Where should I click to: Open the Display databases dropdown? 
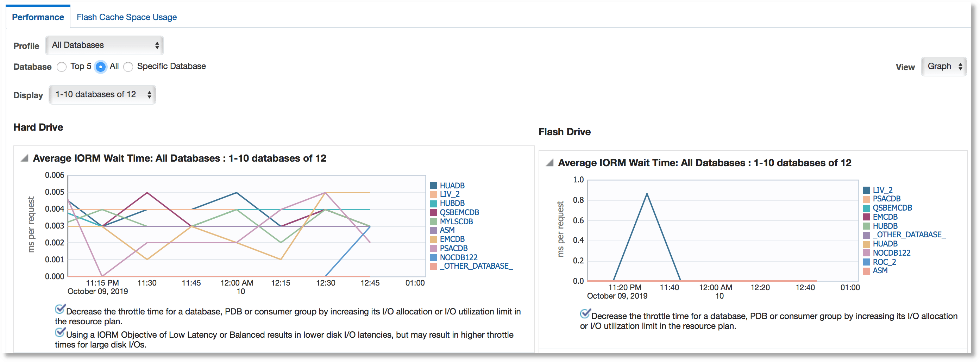point(102,94)
